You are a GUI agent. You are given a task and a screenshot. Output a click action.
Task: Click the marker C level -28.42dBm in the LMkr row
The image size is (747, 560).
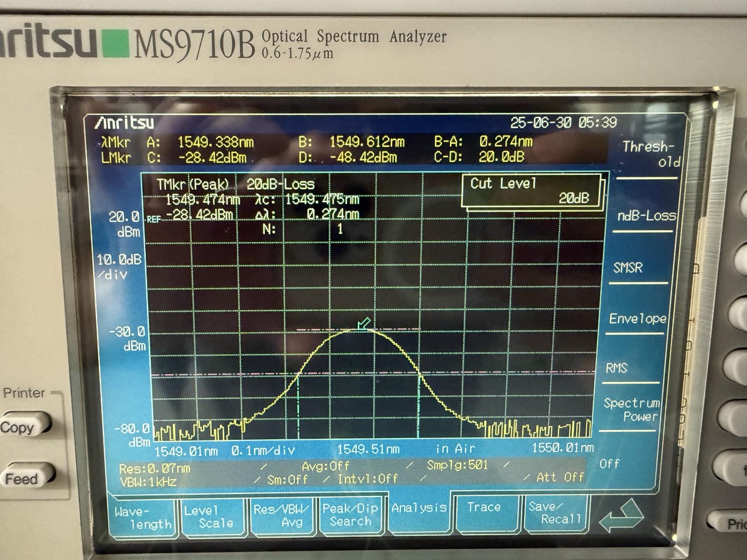[212, 158]
